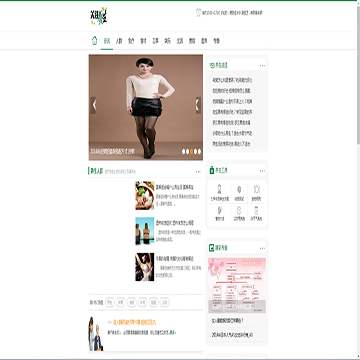Advance carousel using the right arrow
Screen dimensions: 360x360
[x=198, y=105]
